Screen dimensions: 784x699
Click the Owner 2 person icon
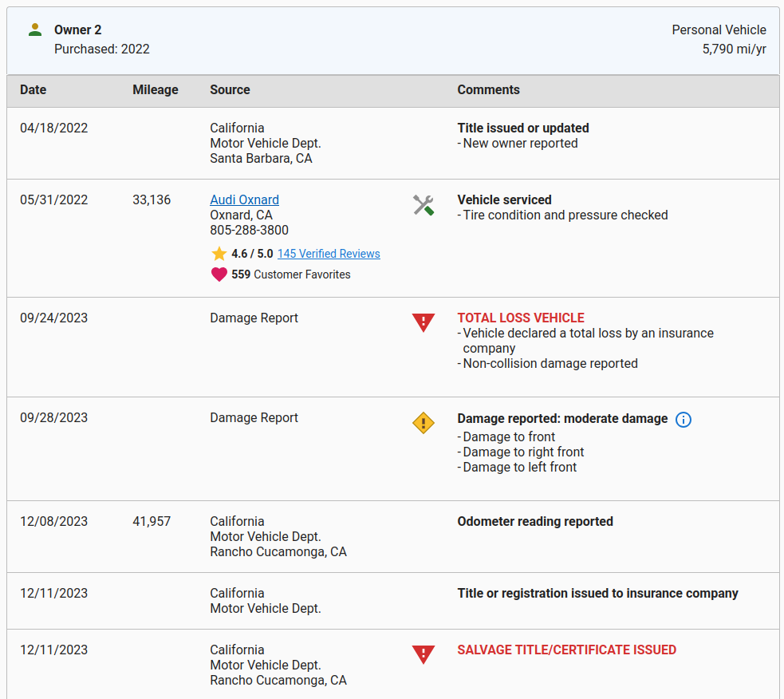[35, 30]
